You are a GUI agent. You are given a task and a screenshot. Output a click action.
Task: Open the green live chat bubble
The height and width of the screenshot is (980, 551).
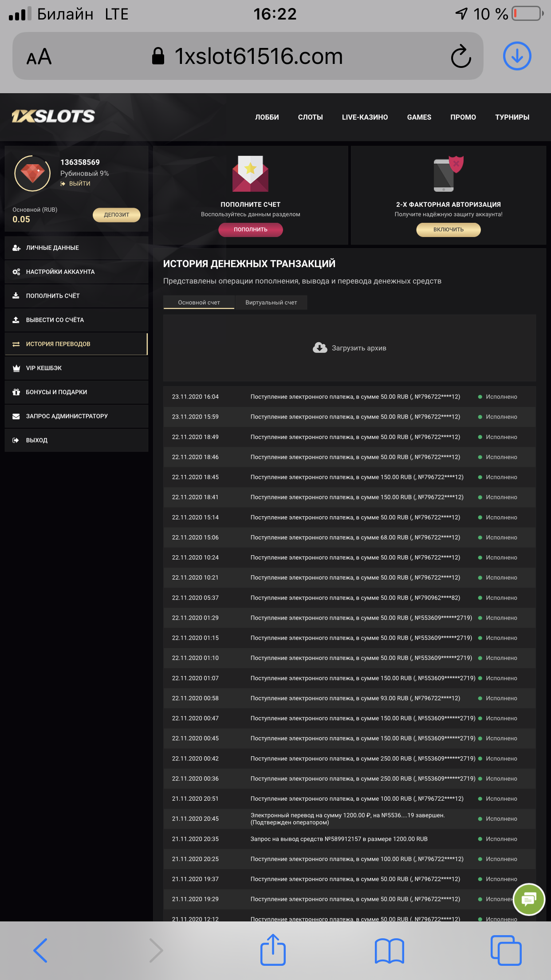529,899
